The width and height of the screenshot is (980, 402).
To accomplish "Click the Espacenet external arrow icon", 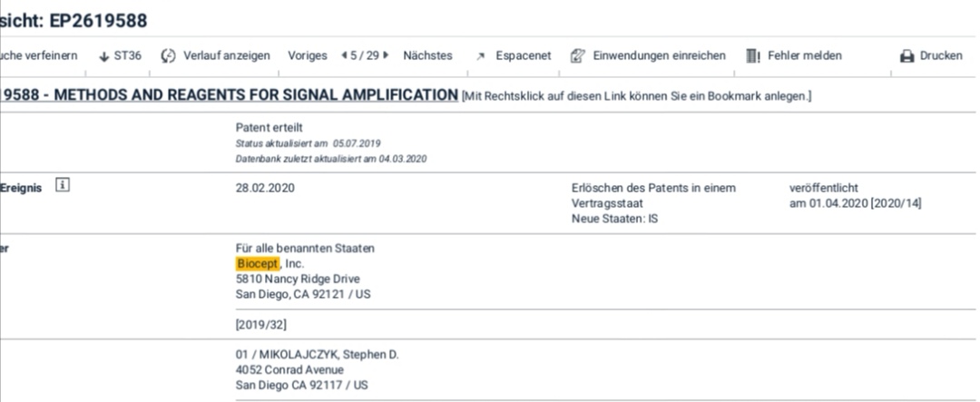I will pyautogui.click(x=480, y=56).
